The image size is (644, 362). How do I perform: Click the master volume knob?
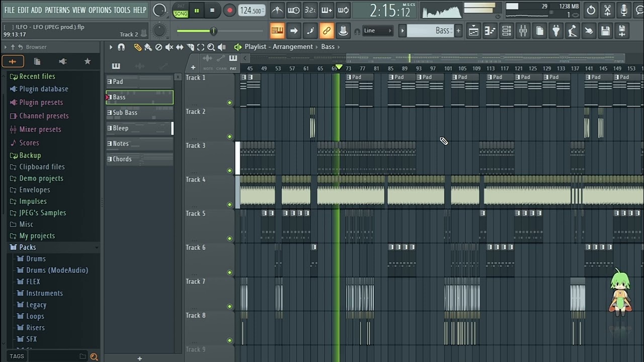coord(159,10)
